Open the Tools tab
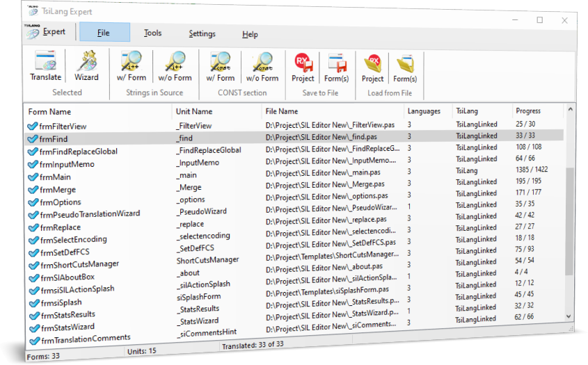This screenshot has width=588, height=365. point(152,33)
